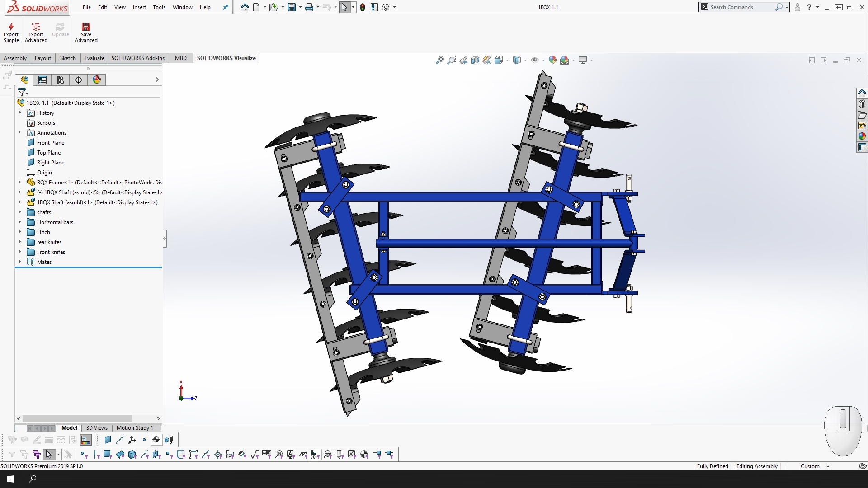868x488 pixels.
Task: Toggle the center of mass filter button
Action: coord(364,455)
